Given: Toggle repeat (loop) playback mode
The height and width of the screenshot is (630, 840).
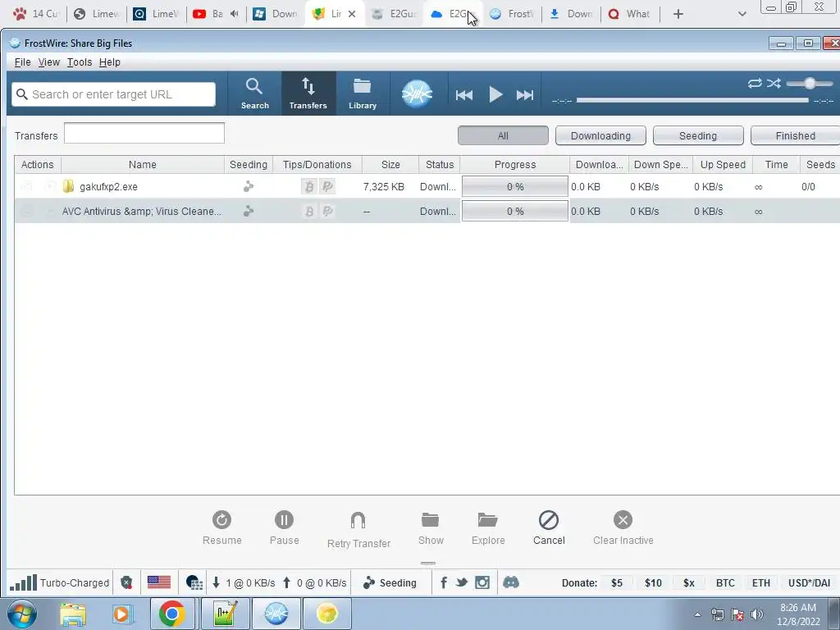Looking at the screenshot, I should tap(755, 83).
